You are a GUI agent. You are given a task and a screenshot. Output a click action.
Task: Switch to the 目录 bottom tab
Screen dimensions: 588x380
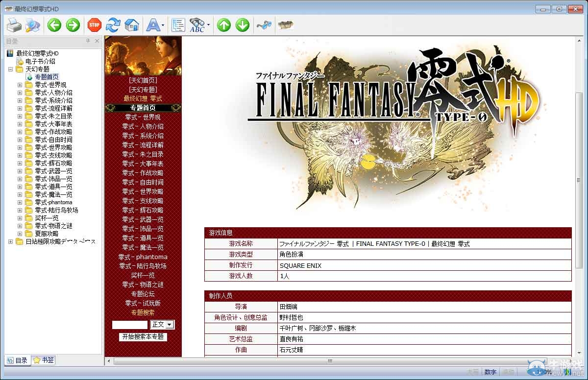(x=17, y=360)
